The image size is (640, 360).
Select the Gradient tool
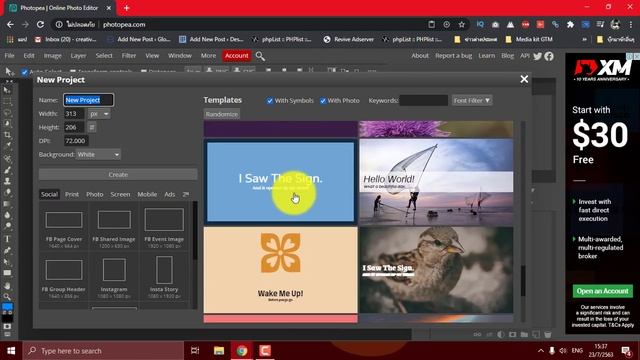7,203
